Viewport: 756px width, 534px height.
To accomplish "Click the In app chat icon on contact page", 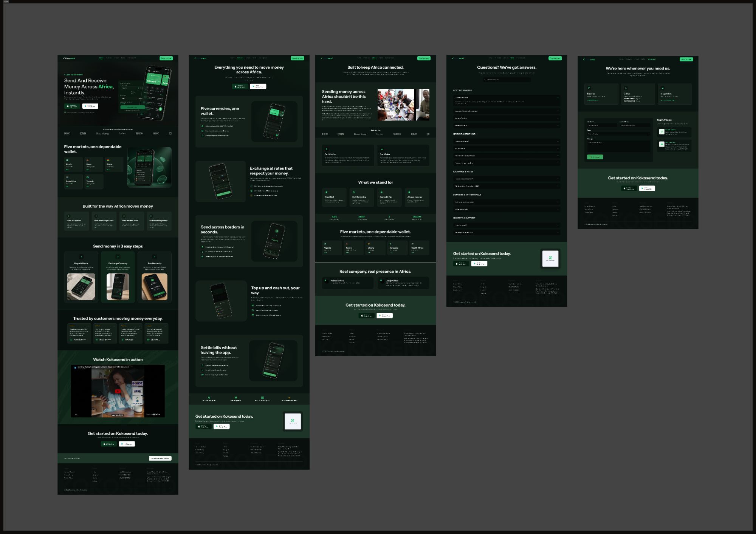I will click(x=662, y=88).
